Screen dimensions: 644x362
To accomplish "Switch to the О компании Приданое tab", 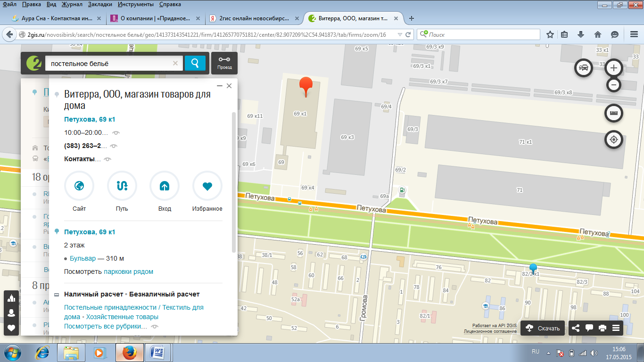I will [x=155, y=19].
